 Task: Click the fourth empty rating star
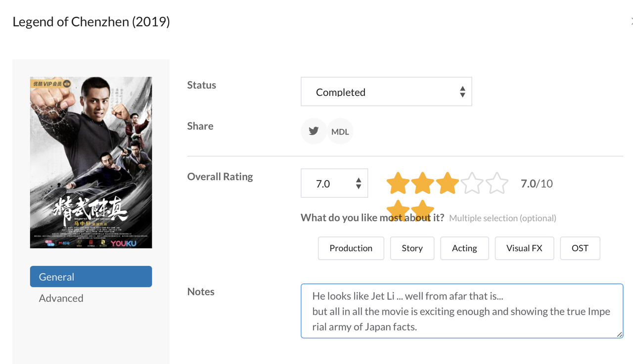click(x=472, y=183)
